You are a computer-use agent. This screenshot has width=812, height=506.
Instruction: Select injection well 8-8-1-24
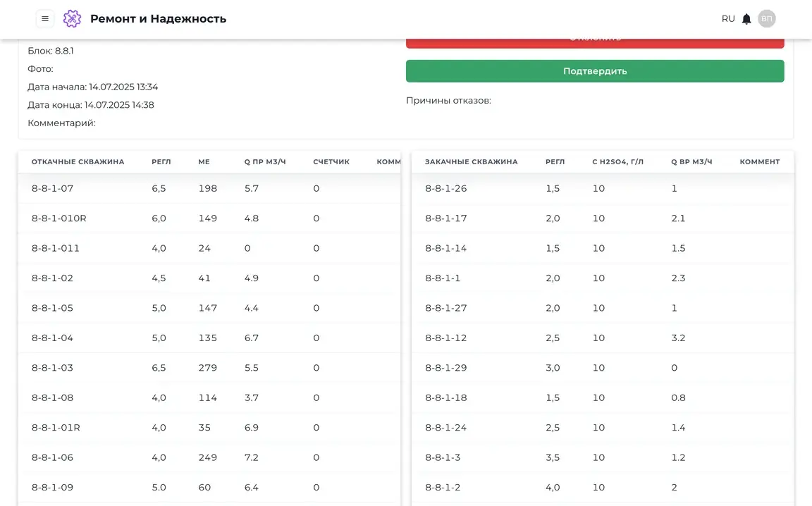[x=603, y=428]
